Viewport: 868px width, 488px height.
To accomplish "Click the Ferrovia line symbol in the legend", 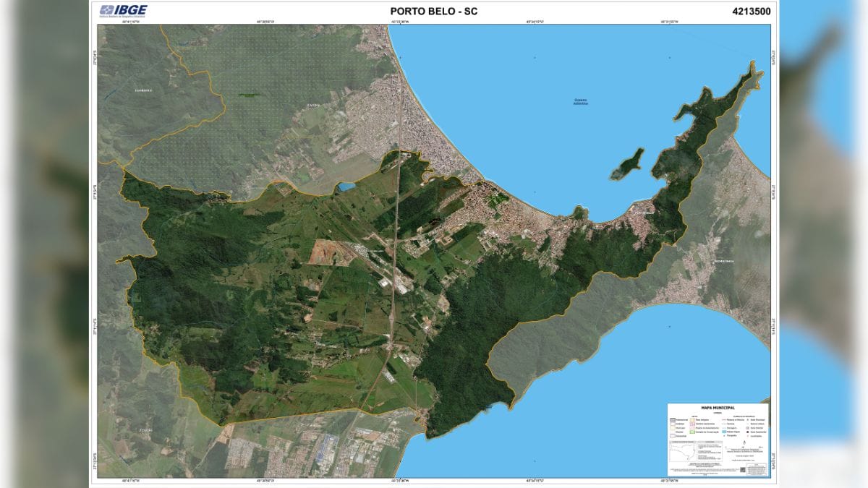I will tap(724, 424).
